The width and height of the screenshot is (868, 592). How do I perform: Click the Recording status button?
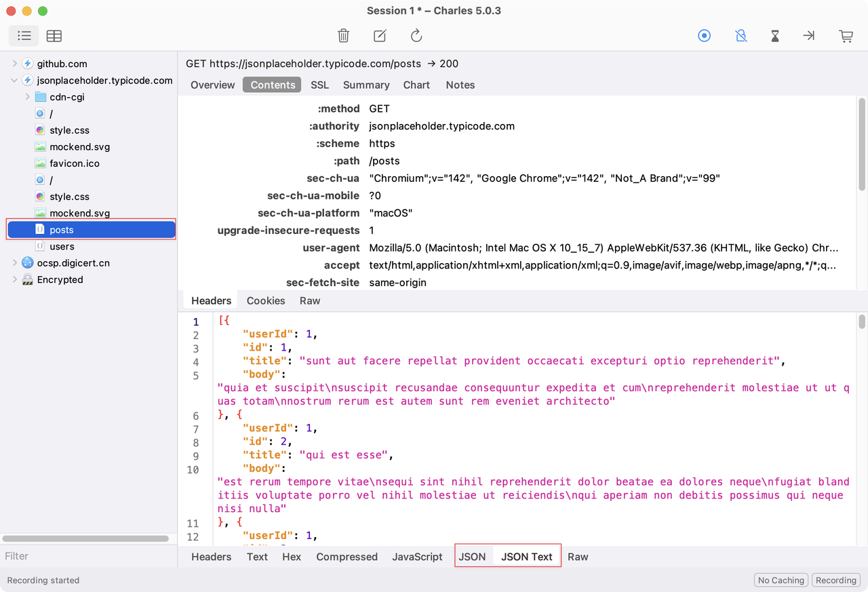pyautogui.click(x=835, y=580)
